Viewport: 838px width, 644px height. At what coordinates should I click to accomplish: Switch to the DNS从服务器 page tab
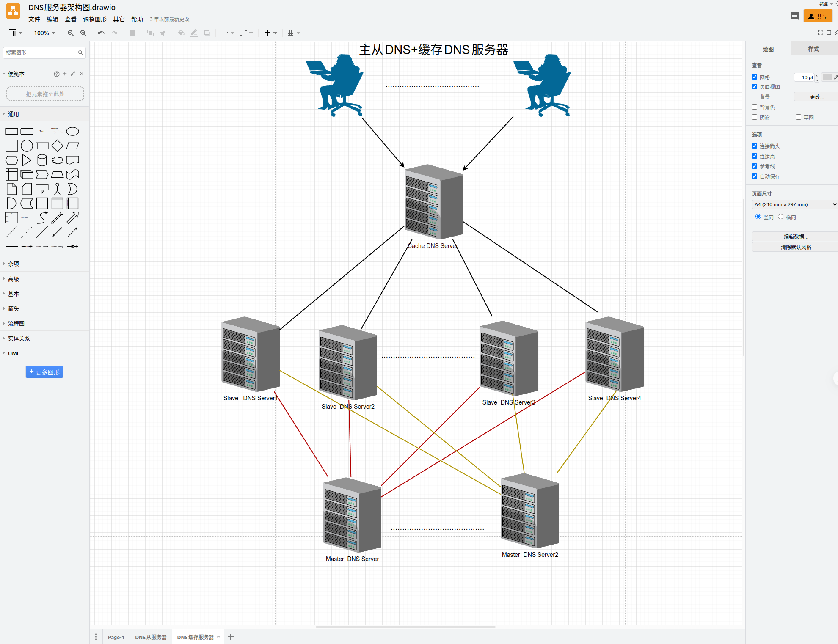click(151, 637)
